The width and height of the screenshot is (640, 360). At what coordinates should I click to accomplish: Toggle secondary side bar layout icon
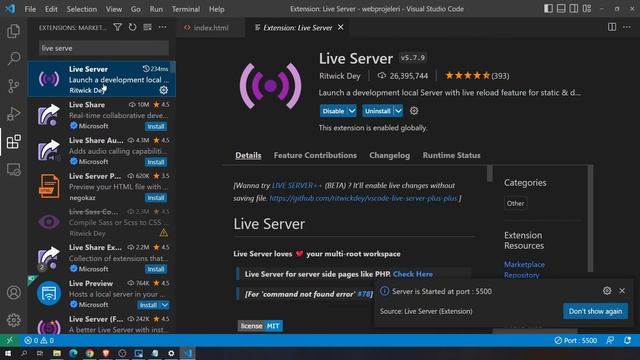pyautogui.click(x=574, y=9)
